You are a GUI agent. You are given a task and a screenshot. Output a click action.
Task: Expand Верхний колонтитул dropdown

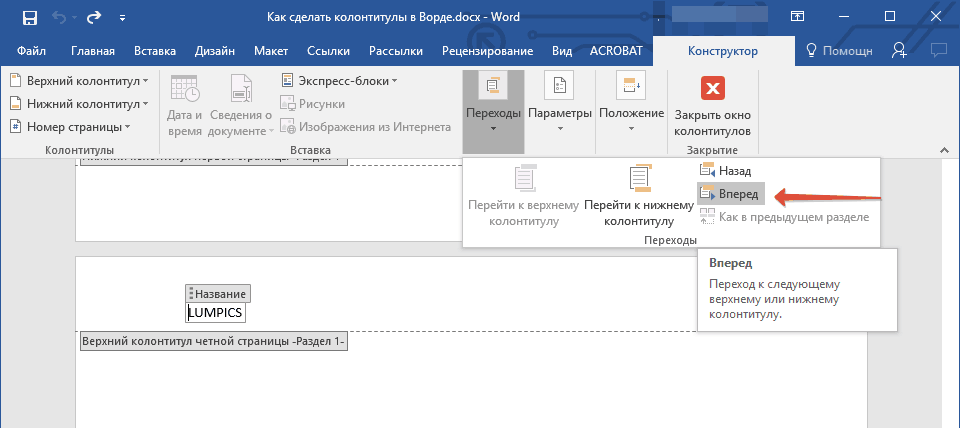pos(80,81)
